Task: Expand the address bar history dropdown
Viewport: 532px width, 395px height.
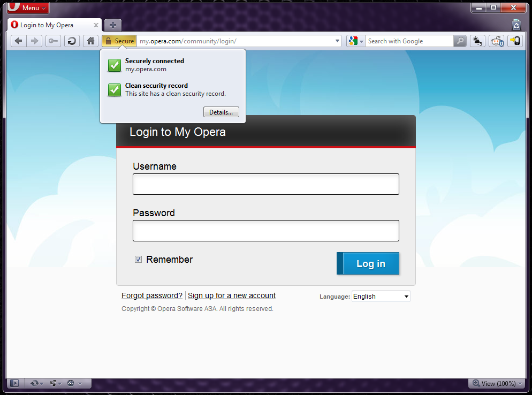Action: [337, 41]
